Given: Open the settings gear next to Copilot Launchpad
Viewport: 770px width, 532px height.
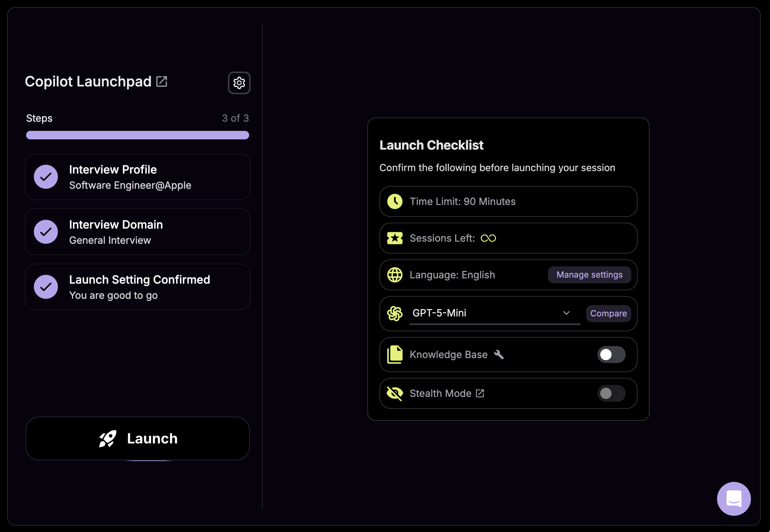Looking at the screenshot, I should click(239, 83).
